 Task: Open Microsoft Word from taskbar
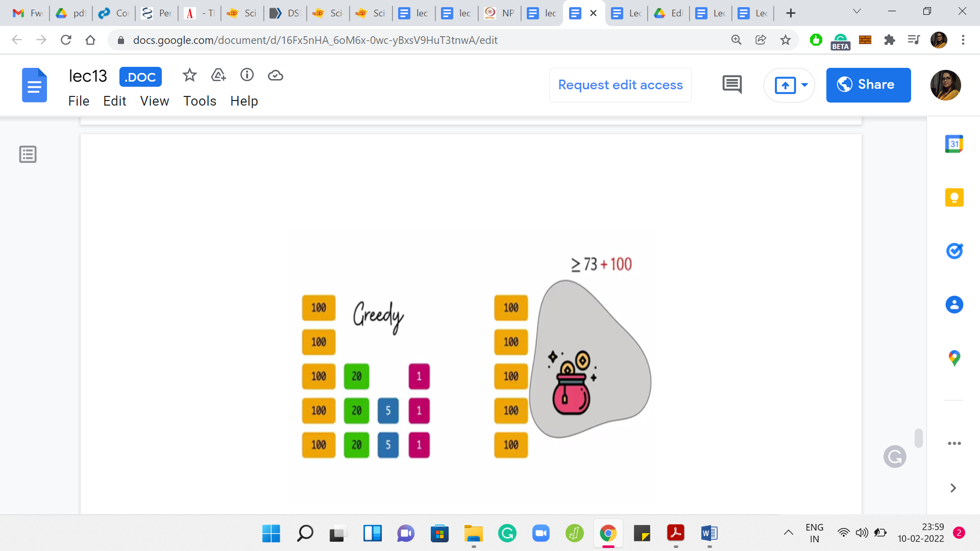tap(709, 534)
